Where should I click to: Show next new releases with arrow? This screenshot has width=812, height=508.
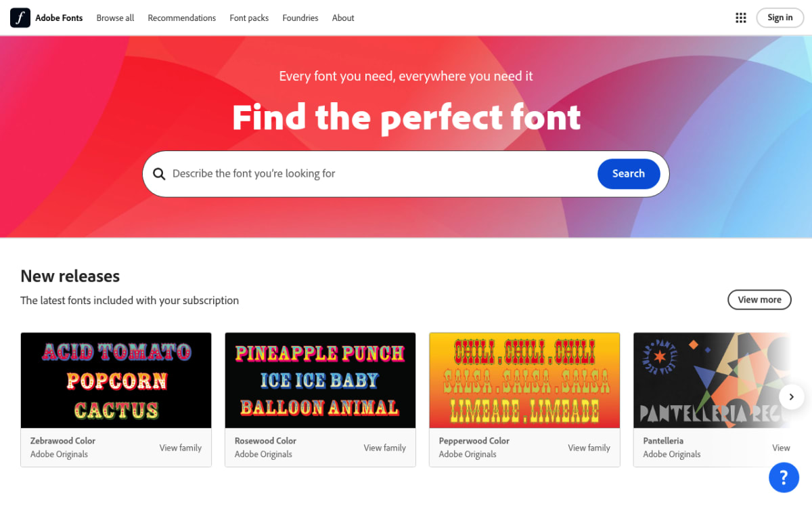pyautogui.click(x=791, y=397)
